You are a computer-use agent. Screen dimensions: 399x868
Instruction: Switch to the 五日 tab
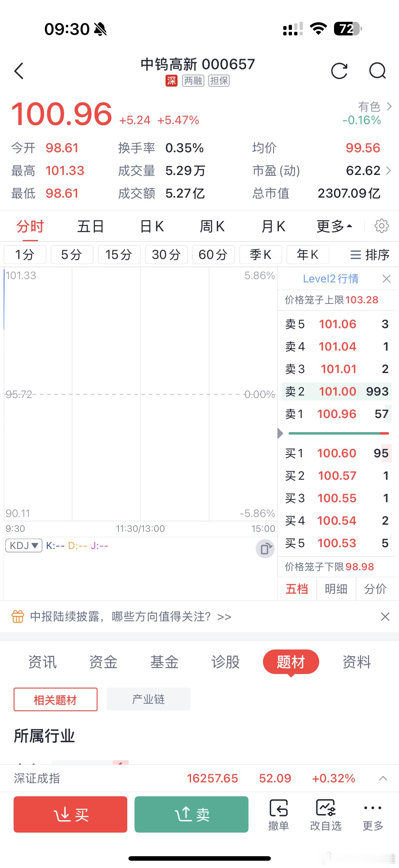[90, 226]
